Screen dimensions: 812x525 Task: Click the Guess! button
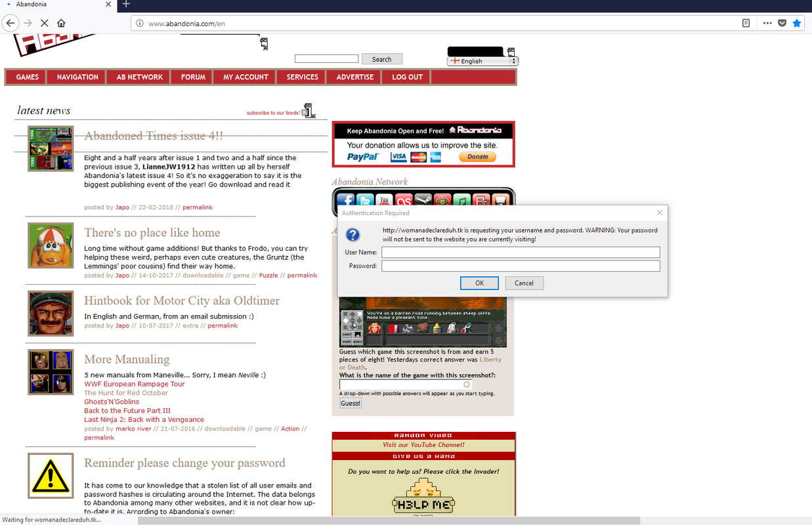[x=351, y=403]
